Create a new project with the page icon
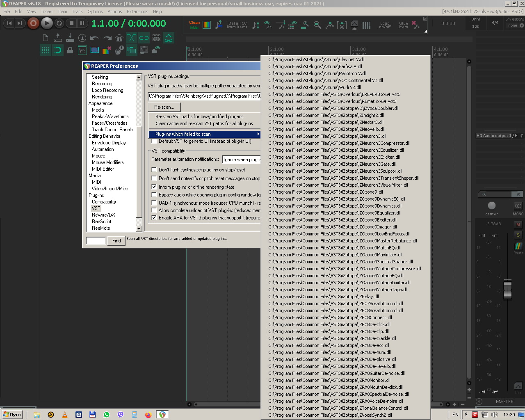Screen dimensions: 525x420 click(x=46, y=38)
